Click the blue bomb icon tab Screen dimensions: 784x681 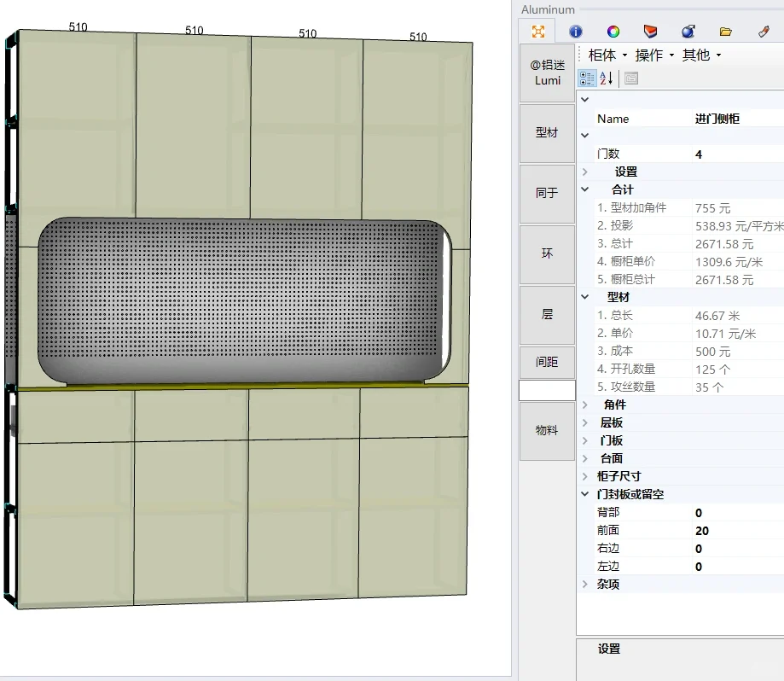click(x=688, y=32)
